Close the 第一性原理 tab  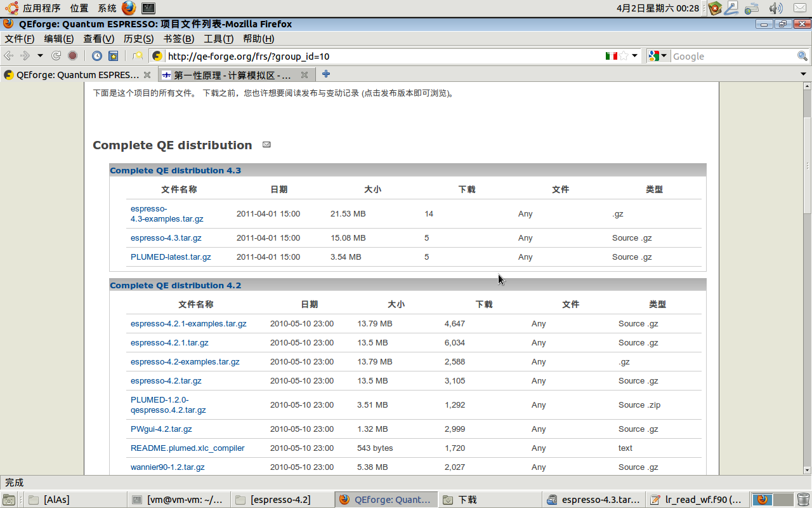click(x=304, y=75)
